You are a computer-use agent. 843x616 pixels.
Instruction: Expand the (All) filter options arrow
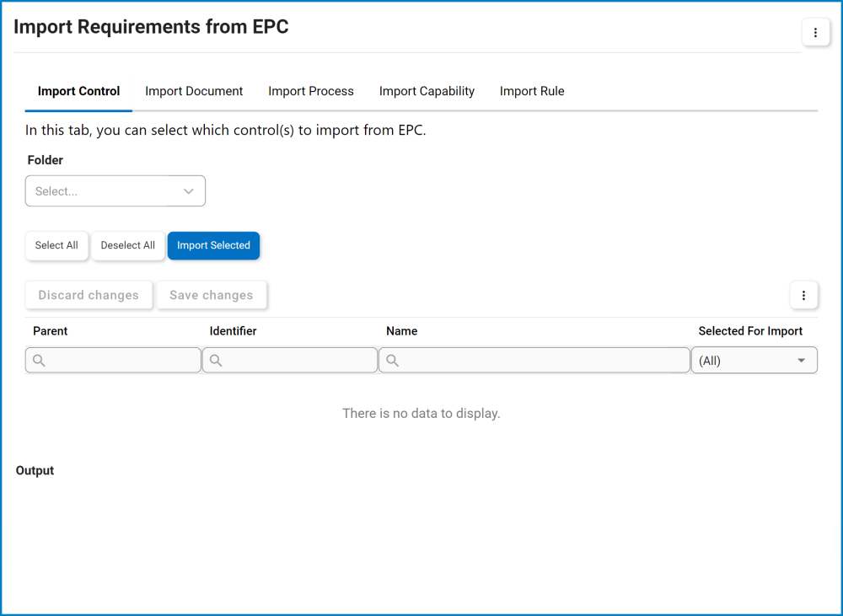click(802, 360)
